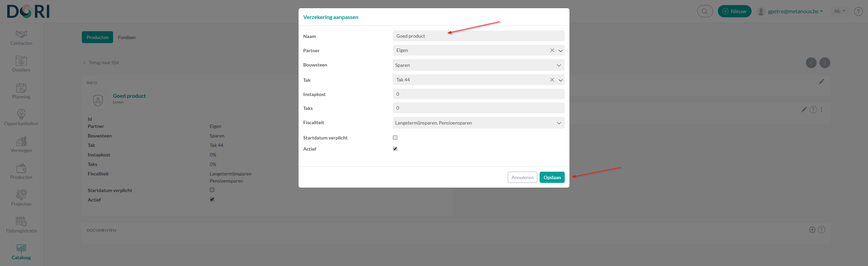This screenshot has width=868, height=266.
Task: Open the search magnifier in the top bar
Action: pyautogui.click(x=705, y=11)
